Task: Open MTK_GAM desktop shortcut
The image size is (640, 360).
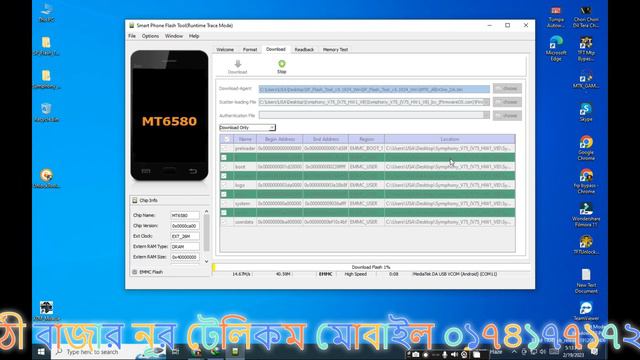Action: [586, 80]
